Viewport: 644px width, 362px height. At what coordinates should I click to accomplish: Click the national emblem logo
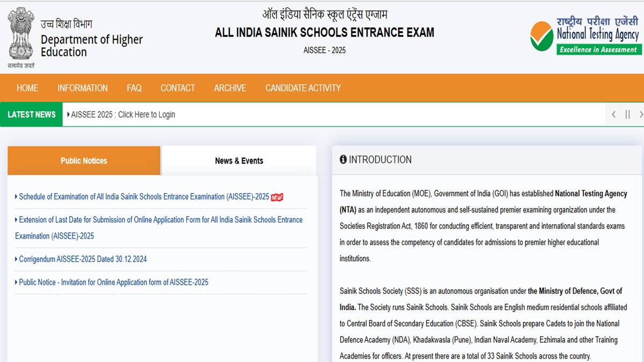click(x=20, y=33)
